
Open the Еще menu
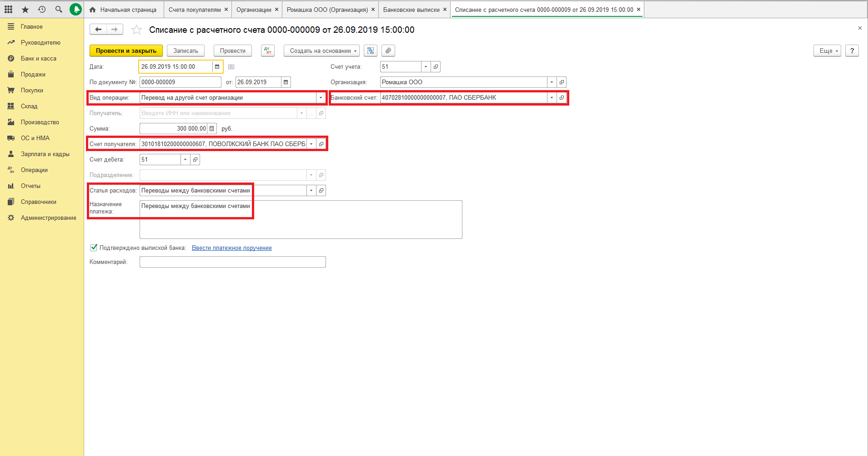coord(827,51)
